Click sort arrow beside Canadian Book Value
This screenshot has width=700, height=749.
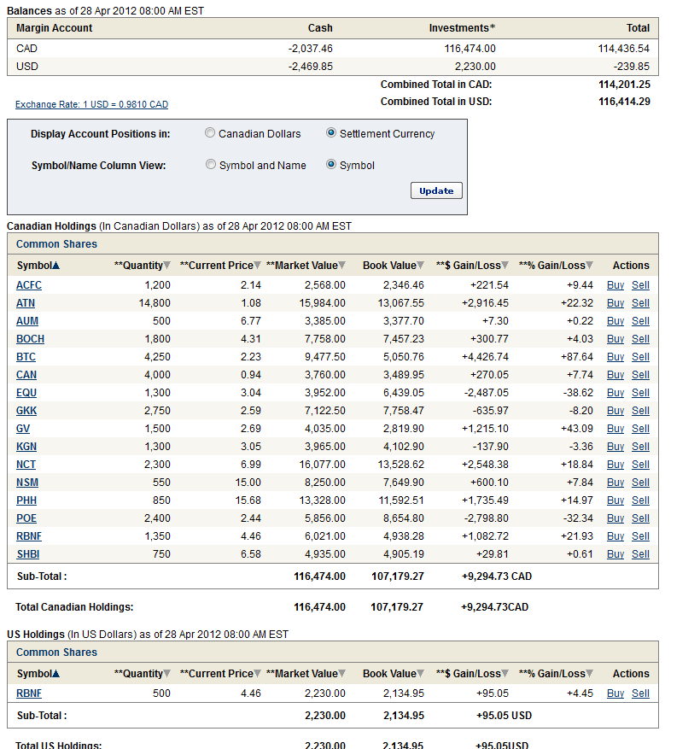420,266
